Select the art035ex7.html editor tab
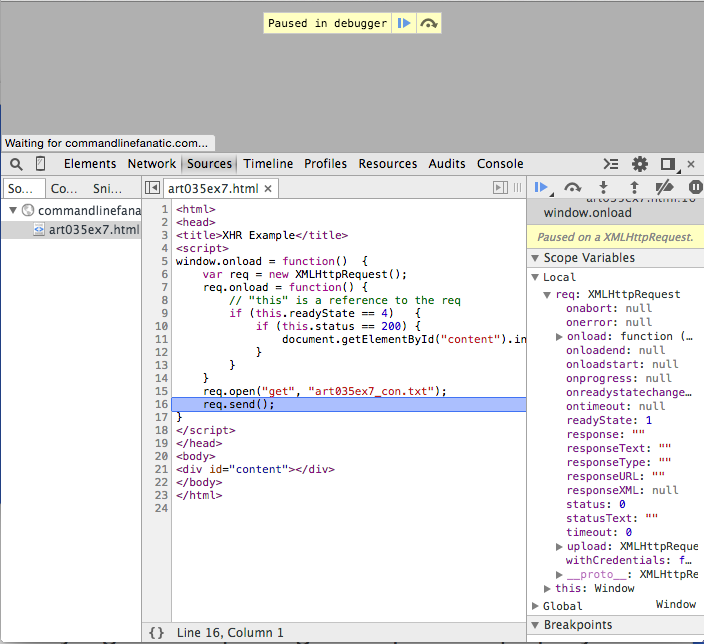704x644 pixels. tap(213, 189)
